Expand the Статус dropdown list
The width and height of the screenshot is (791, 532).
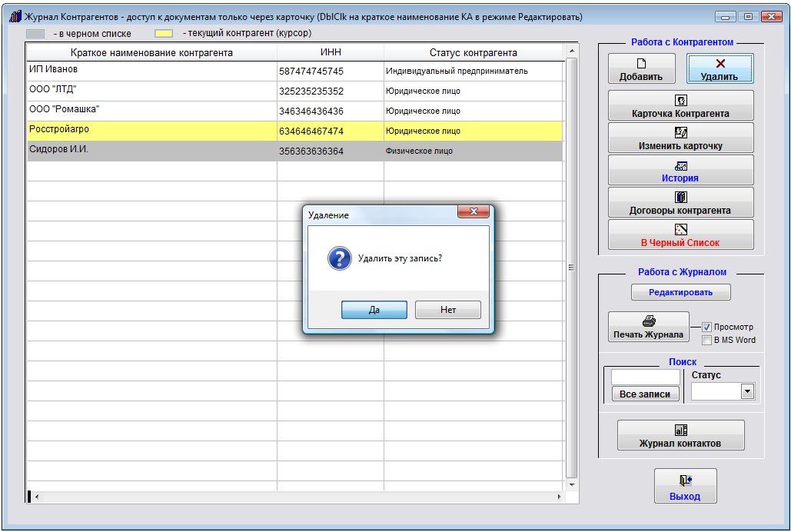point(746,391)
